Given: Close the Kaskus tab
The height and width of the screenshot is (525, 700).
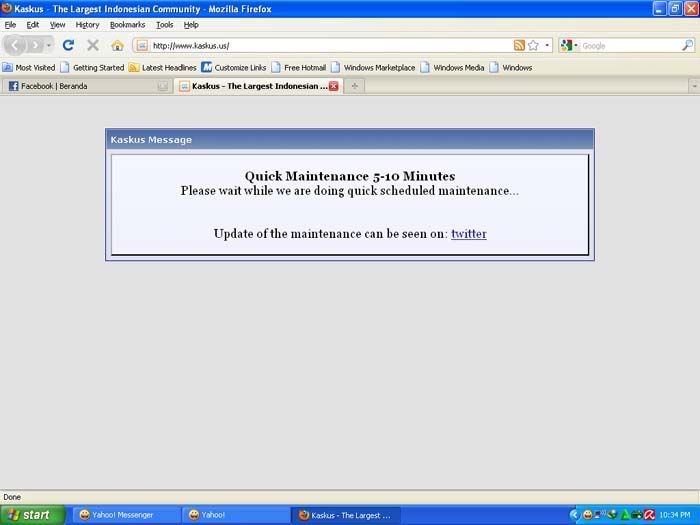Looking at the screenshot, I should [x=333, y=86].
